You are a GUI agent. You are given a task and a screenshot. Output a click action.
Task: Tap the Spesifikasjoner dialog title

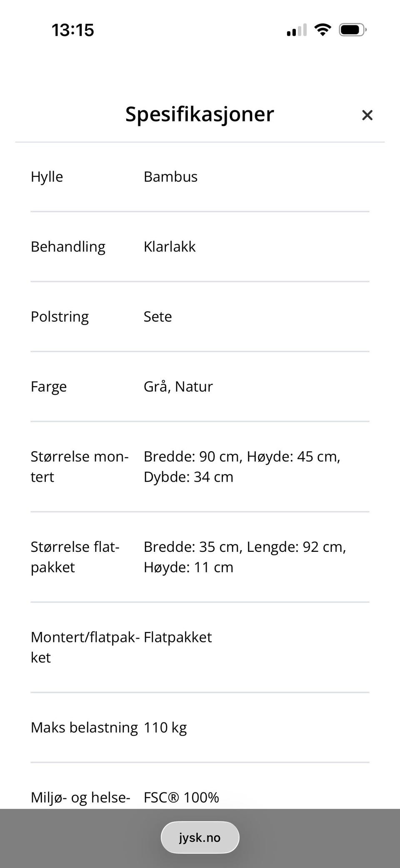click(x=199, y=114)
